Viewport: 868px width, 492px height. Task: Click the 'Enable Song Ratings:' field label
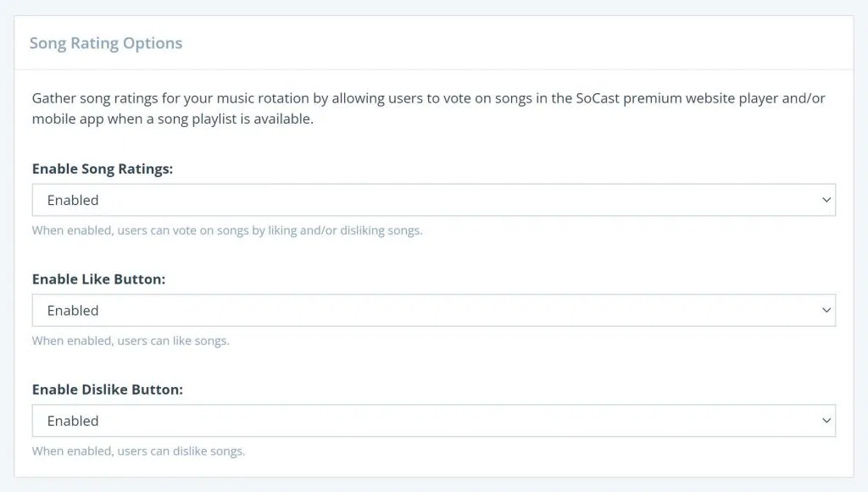point(103,169)
